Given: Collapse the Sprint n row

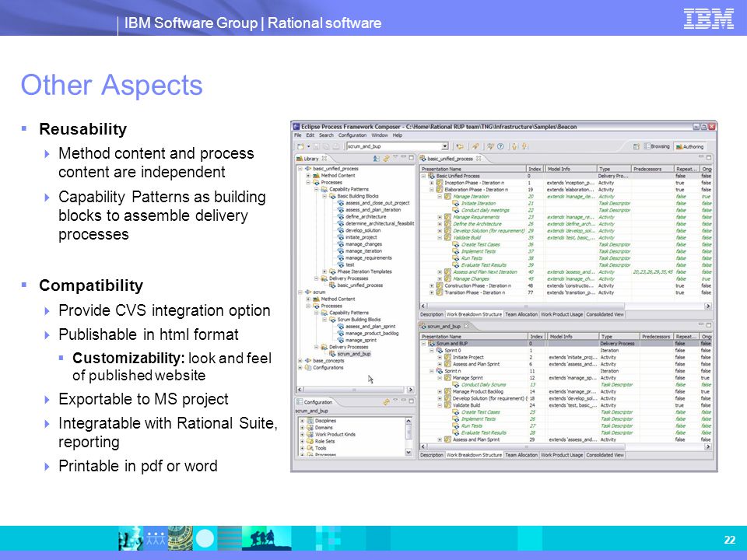Looking at the screenshot, I should 432,371.
